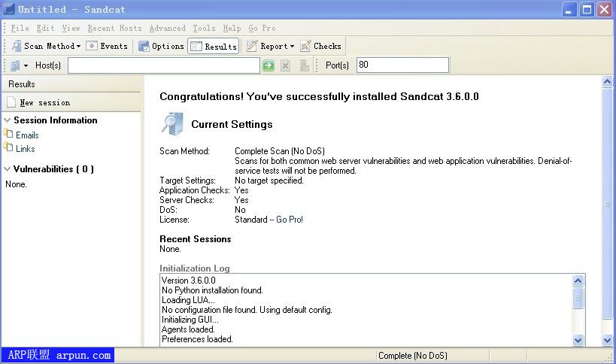
Task: Open the Edit menu
Action: coord(45,29)
